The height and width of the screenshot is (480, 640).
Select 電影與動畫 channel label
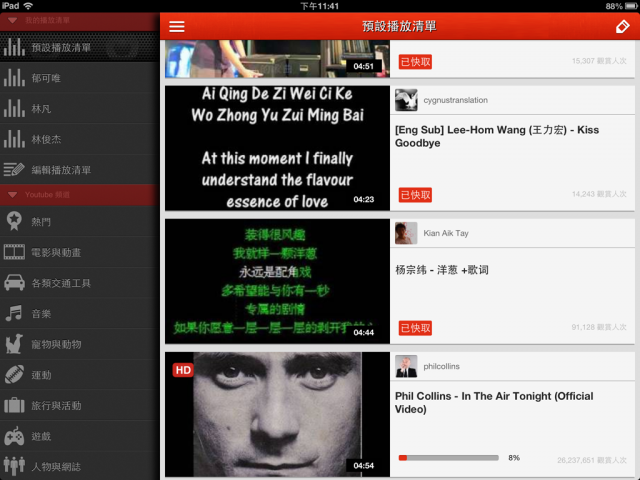[56, 253]
